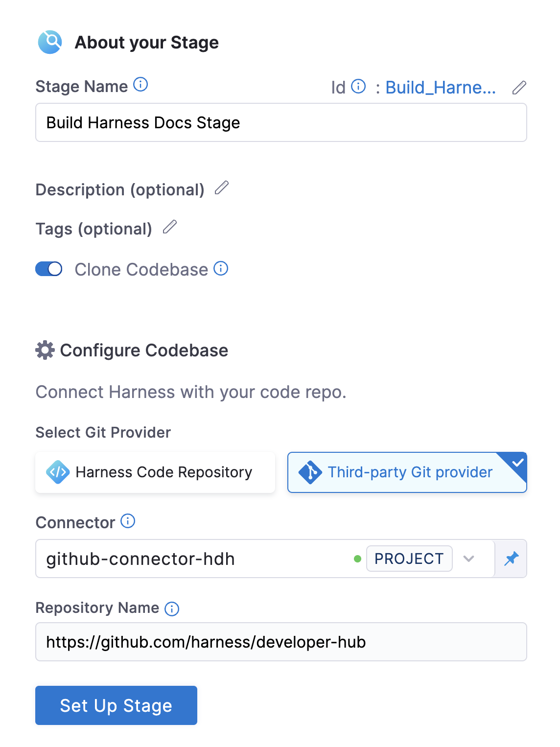This screenshot has height=747, width=560.
Task: Click the Set Up Stage button
Action: 116,705
